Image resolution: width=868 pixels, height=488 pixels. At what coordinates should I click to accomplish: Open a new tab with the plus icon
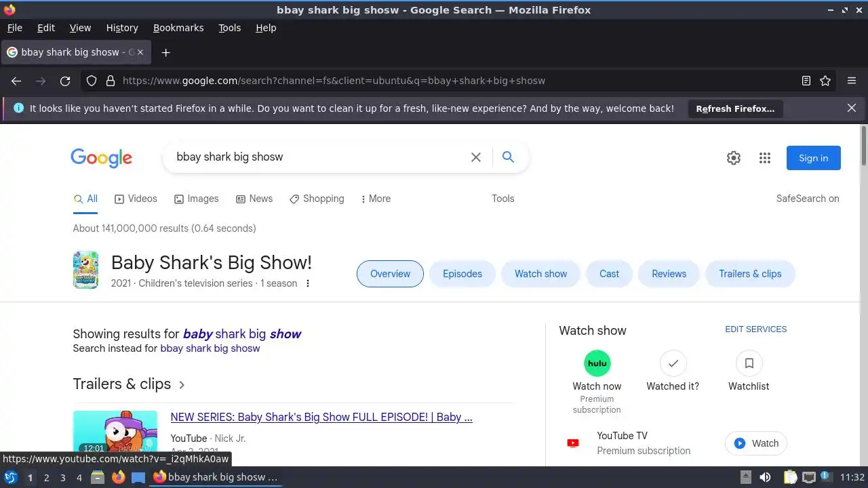pyautogui.click(x=165, y=52)
